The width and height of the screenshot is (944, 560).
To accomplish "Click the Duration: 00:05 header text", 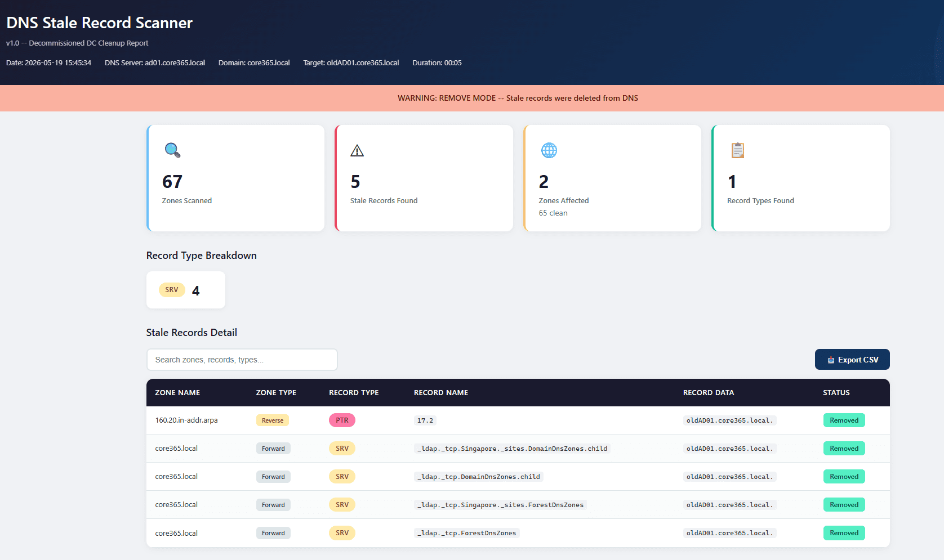I will click(437, 62).
